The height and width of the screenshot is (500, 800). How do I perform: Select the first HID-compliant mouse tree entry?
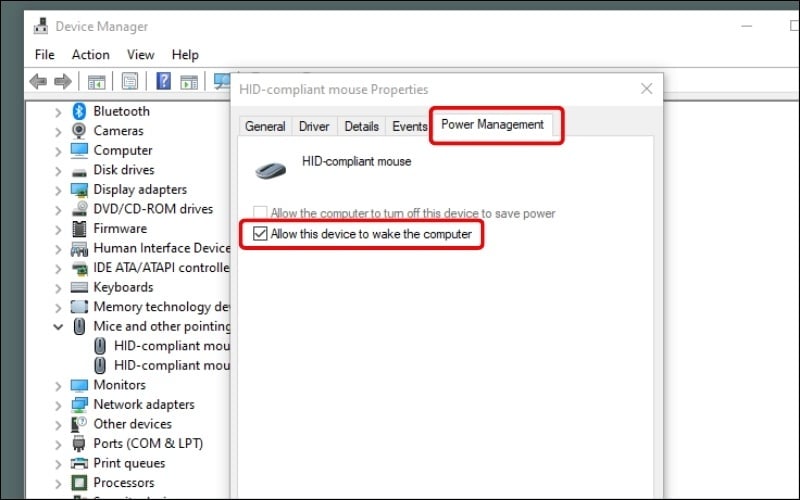[171, 346]
